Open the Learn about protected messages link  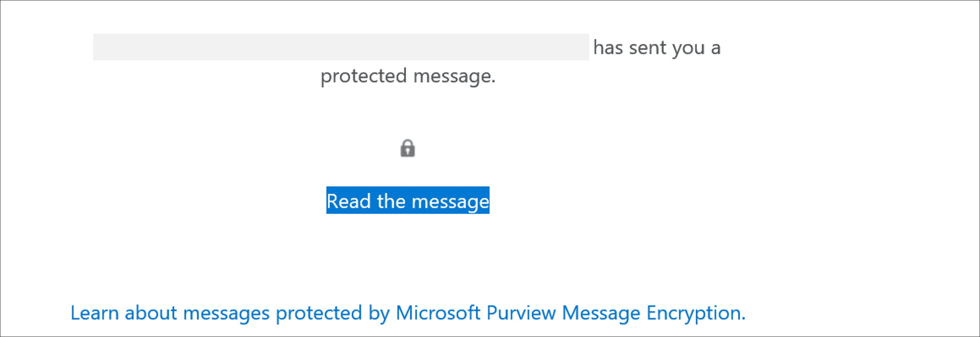coord(408,313)
